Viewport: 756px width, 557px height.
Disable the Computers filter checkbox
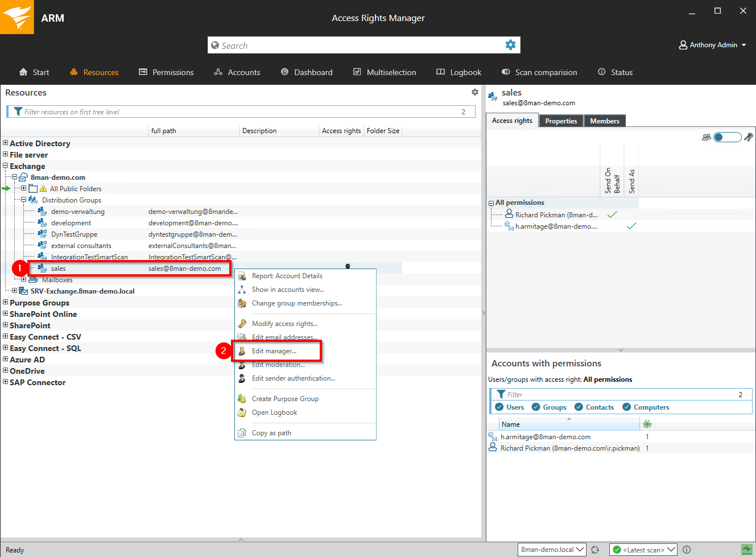[x=626, y=407]
